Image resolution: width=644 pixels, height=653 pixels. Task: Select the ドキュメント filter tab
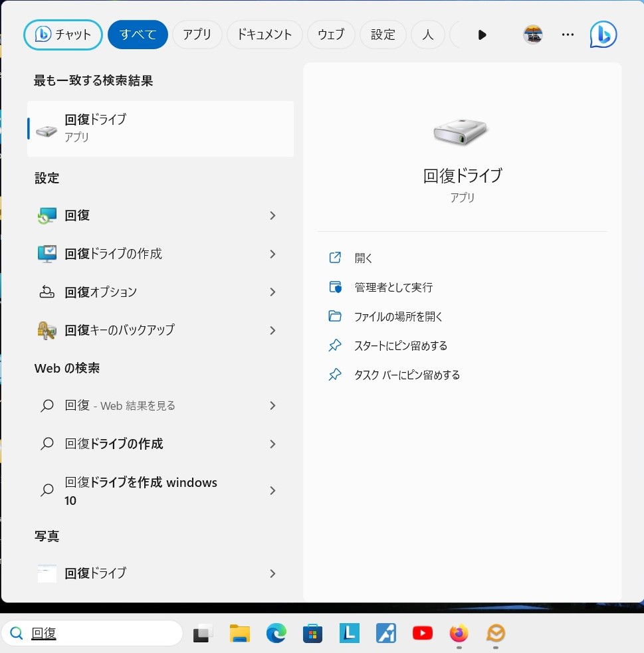(x=265, y=35)
